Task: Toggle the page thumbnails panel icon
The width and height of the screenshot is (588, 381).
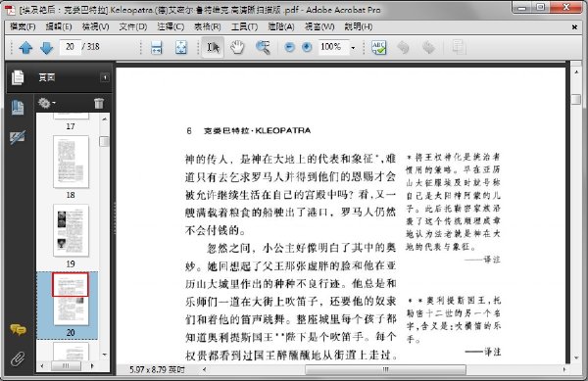Action: point(18,108)
